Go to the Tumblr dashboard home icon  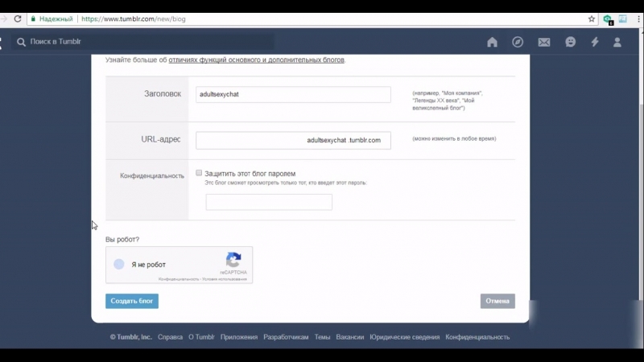point(492,42)
